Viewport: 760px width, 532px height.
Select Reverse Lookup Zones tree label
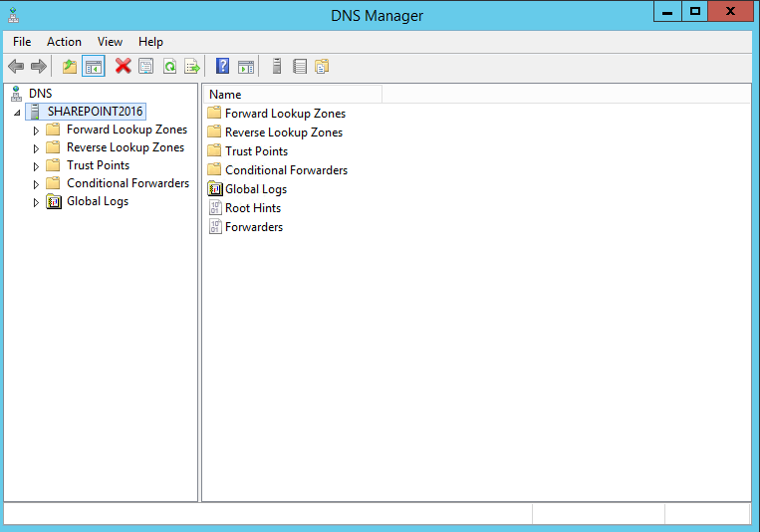(x=126, y=147)
